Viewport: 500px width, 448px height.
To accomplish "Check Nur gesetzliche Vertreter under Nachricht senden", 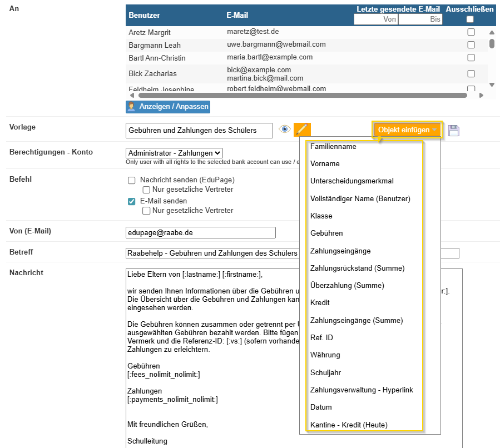I will point(146,190).
